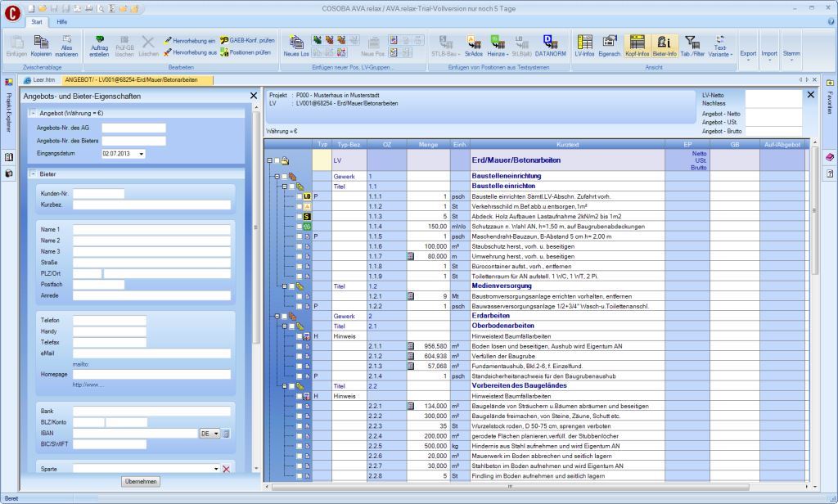The height and width of the screenshot is (504, 838).
Task: Click the Kunden-Nr. input field
Action: point(98,194)
